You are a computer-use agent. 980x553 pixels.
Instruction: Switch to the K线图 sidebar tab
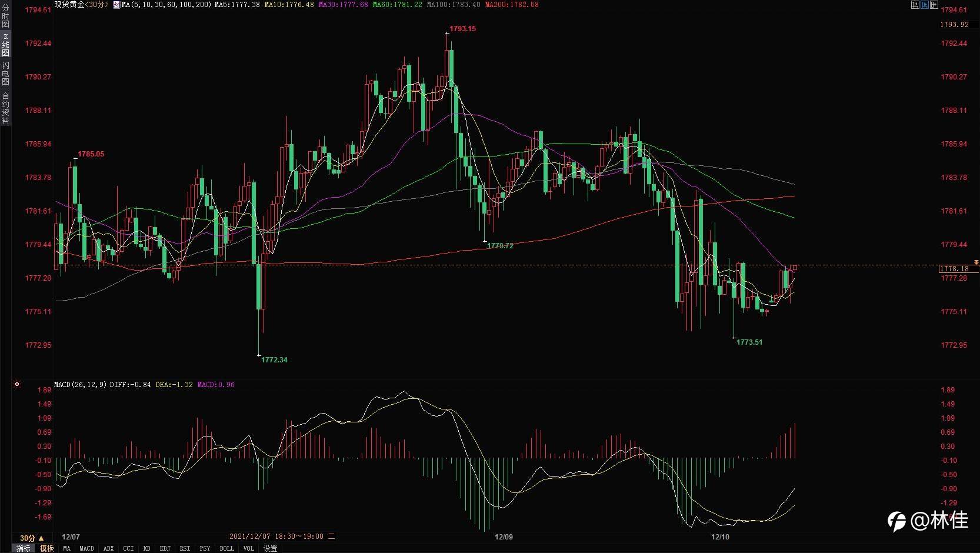tap(5, 45)
